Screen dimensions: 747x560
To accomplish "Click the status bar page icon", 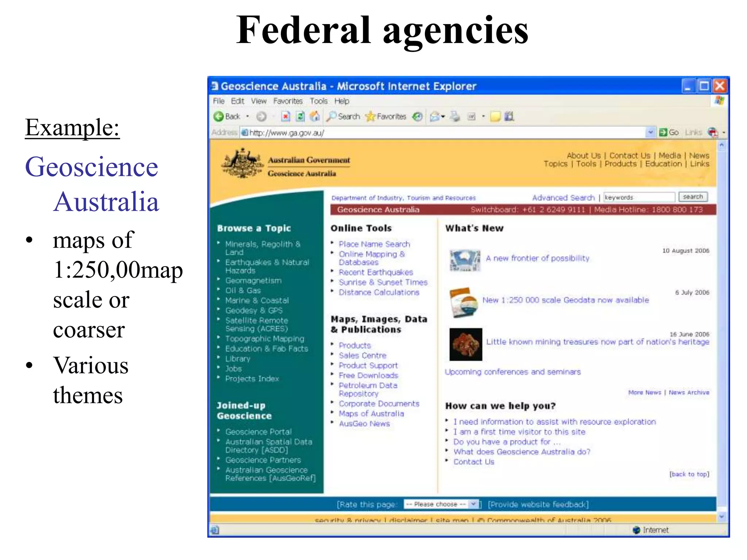I will (x=215, y=530).
